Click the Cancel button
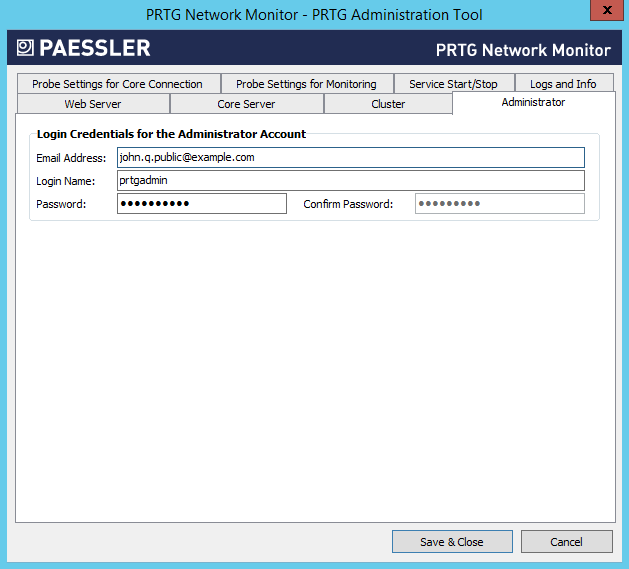629x569 pixels. 566,542
